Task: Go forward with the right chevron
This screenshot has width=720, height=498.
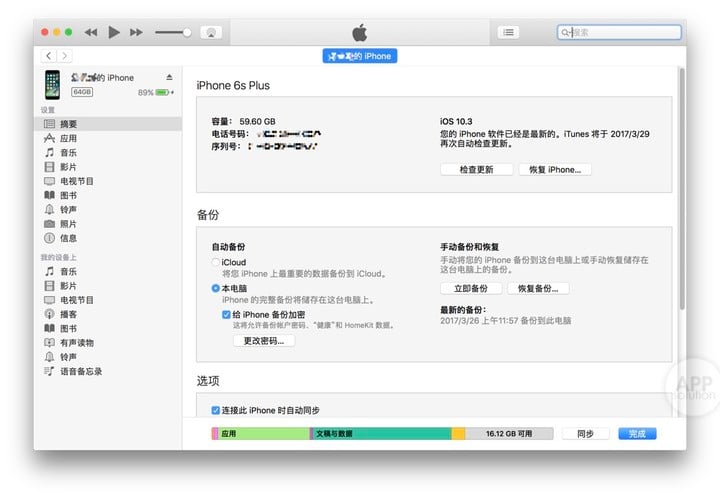Action: [x=64, y=56]
